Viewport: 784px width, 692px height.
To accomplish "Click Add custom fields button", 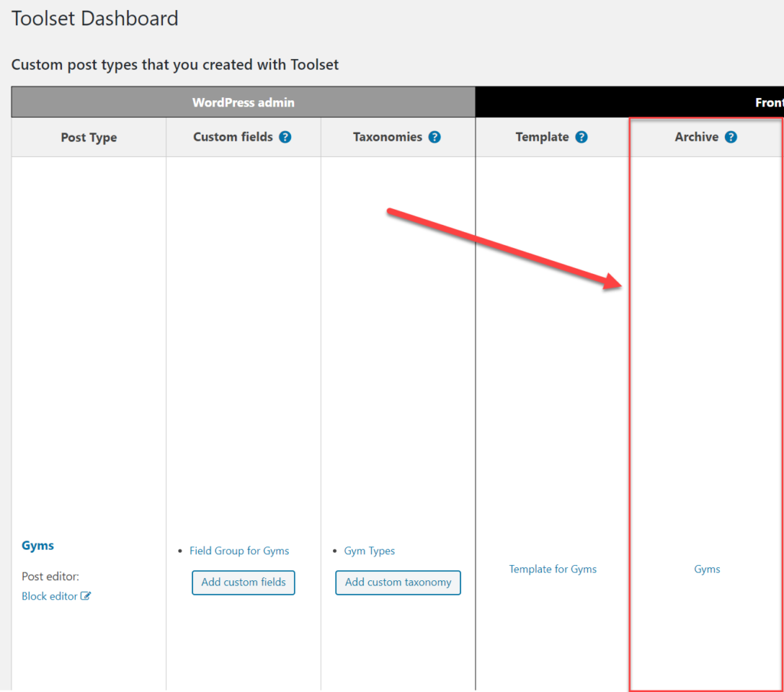I will pyautogui.click(x=243, y=583).
